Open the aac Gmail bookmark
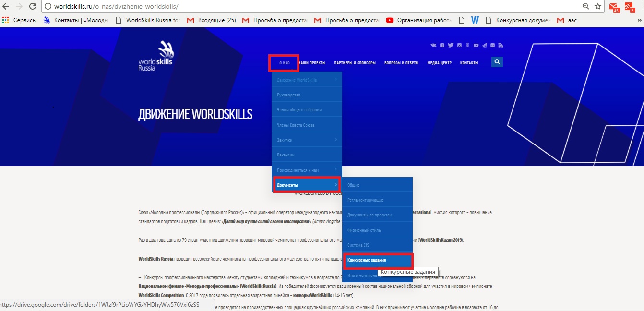 (x=567, y=20)
